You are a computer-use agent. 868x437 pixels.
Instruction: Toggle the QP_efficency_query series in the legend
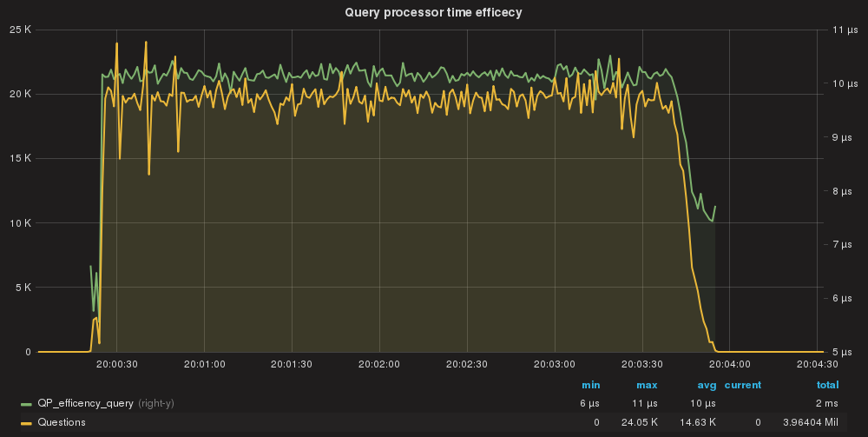coord(85,404)
